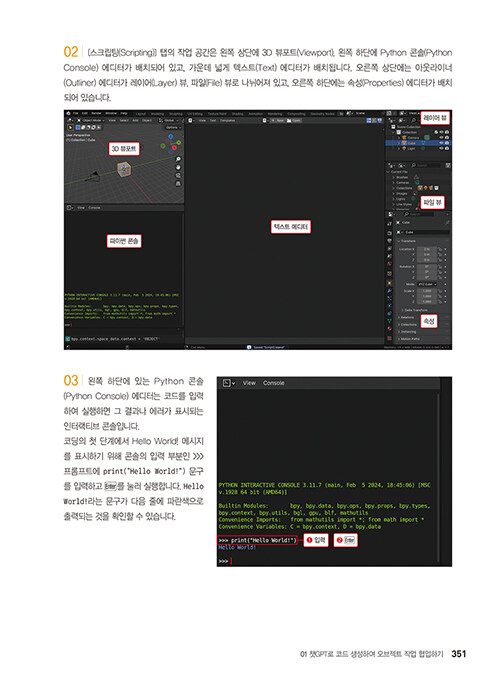Open Console menu in the enlarged Python console

[274, 383]
